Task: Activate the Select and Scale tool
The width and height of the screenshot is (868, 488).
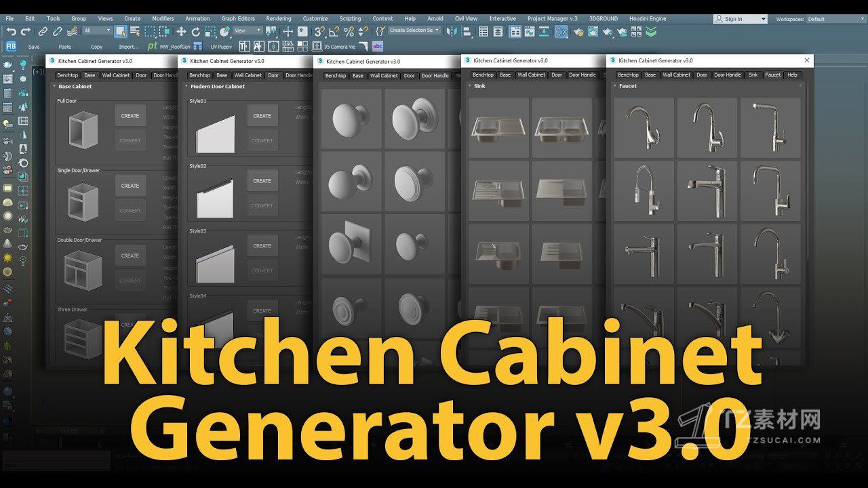Action: (x=210, y=31)
